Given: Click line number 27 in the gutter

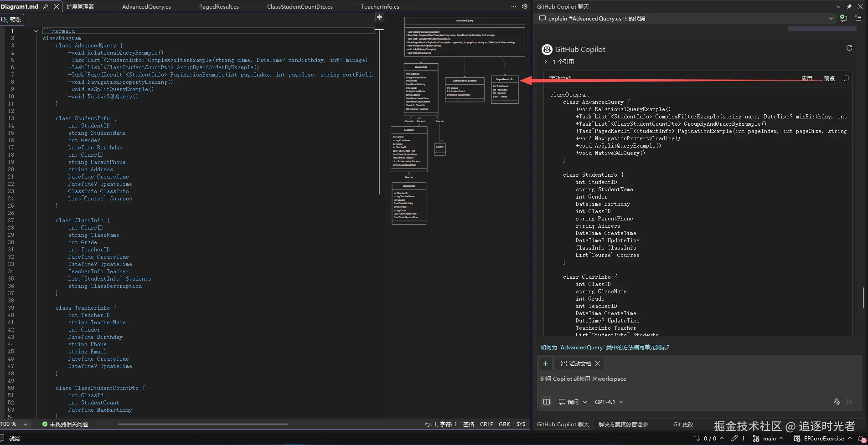Looking at the screenshot, I should 11,220.
